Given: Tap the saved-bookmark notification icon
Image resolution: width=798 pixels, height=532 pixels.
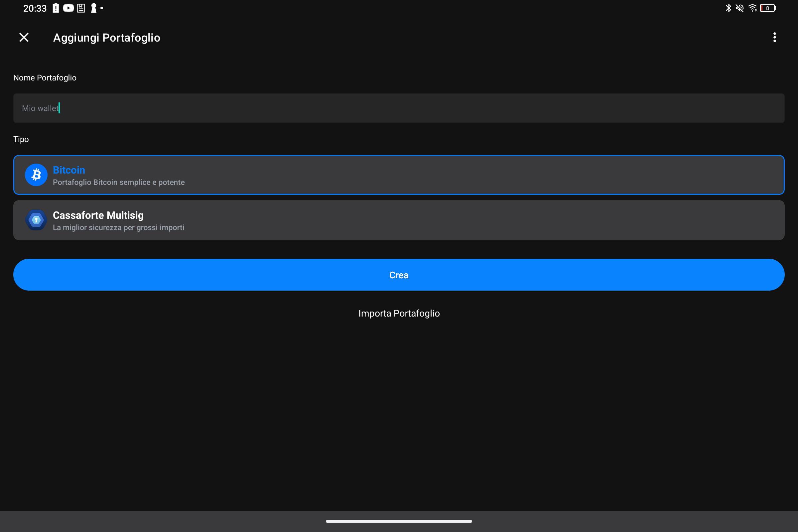Looking at the screenshot, I should [80, 8].
